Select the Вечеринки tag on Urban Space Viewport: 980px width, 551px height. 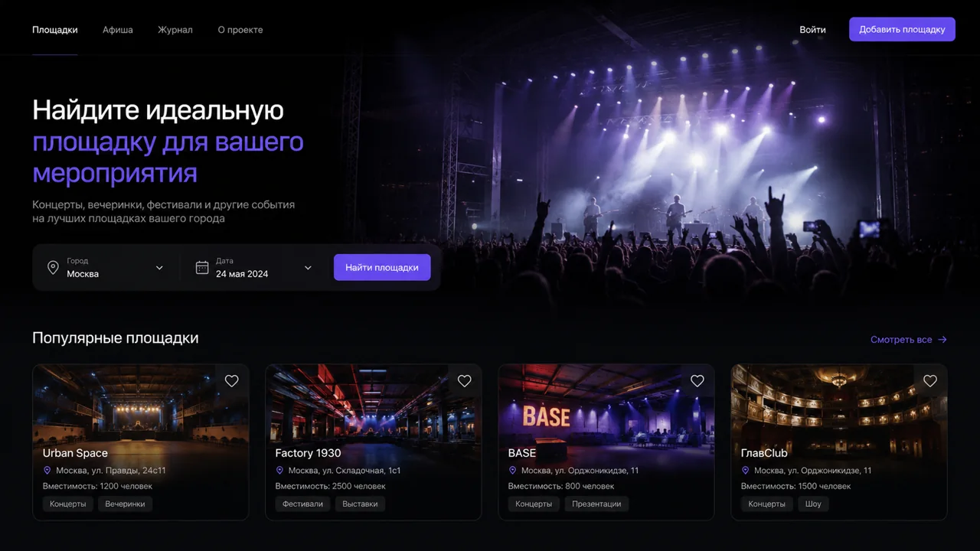coord(126,504)
